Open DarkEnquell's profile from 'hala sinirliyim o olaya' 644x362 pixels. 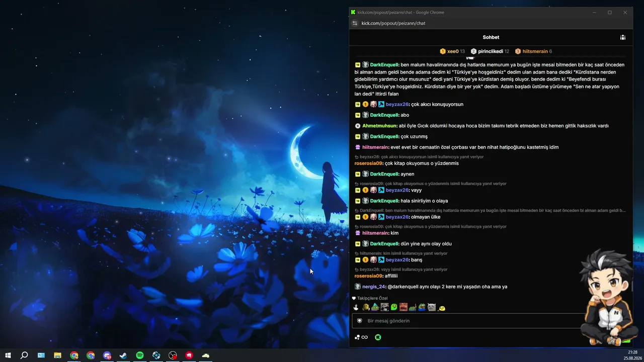point(384,201)
